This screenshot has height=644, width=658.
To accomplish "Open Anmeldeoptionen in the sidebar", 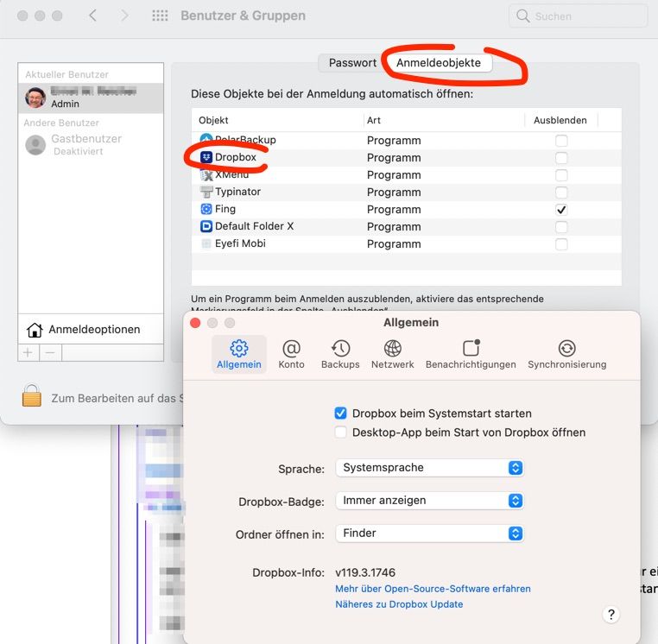I will 91,330.
